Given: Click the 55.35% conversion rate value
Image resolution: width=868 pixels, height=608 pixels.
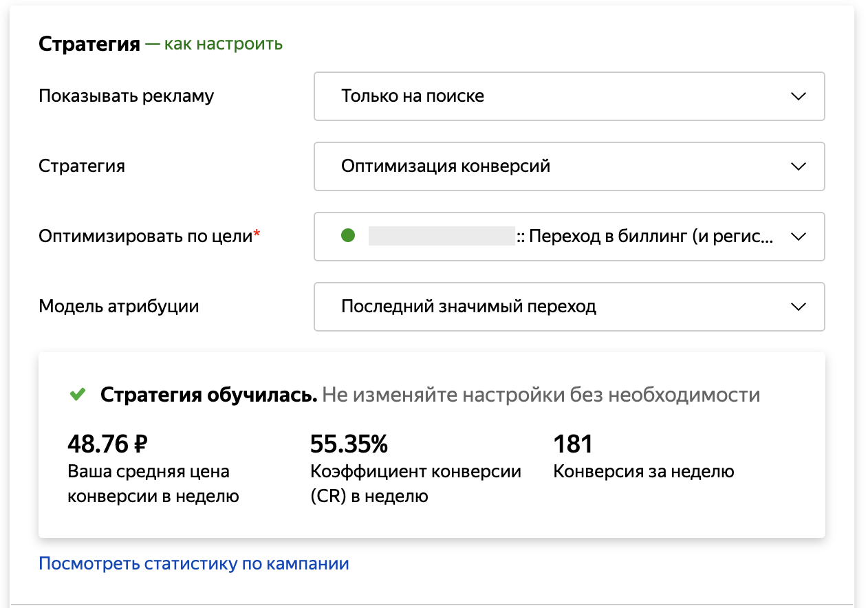Looking at the screenshot, I should pos(349,444).
